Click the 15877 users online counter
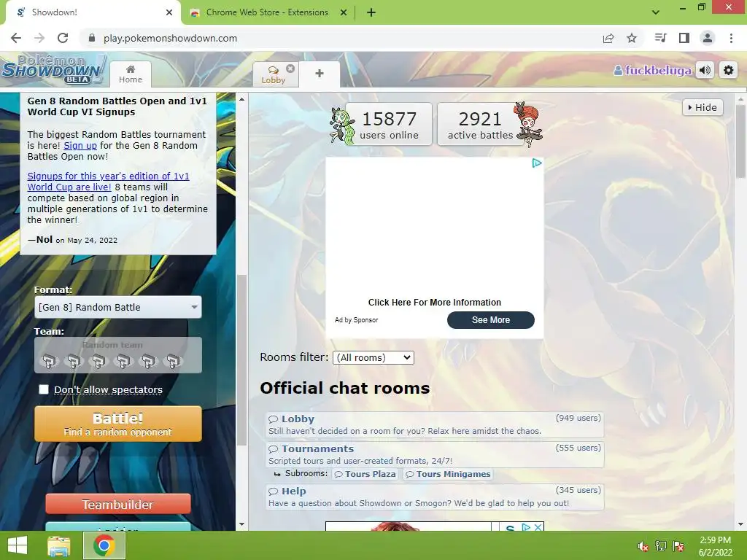 tap(389, 124)
